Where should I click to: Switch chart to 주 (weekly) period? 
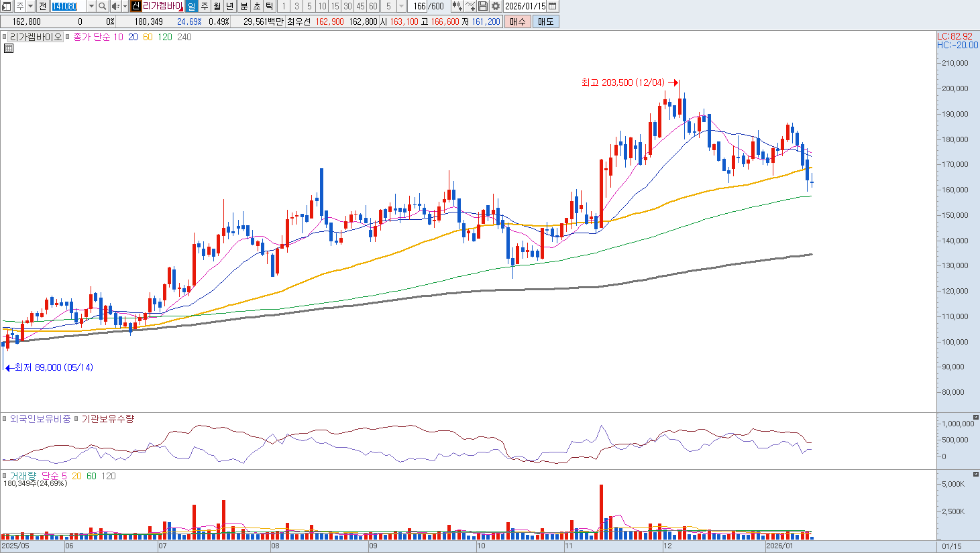(x=205, y=6)
